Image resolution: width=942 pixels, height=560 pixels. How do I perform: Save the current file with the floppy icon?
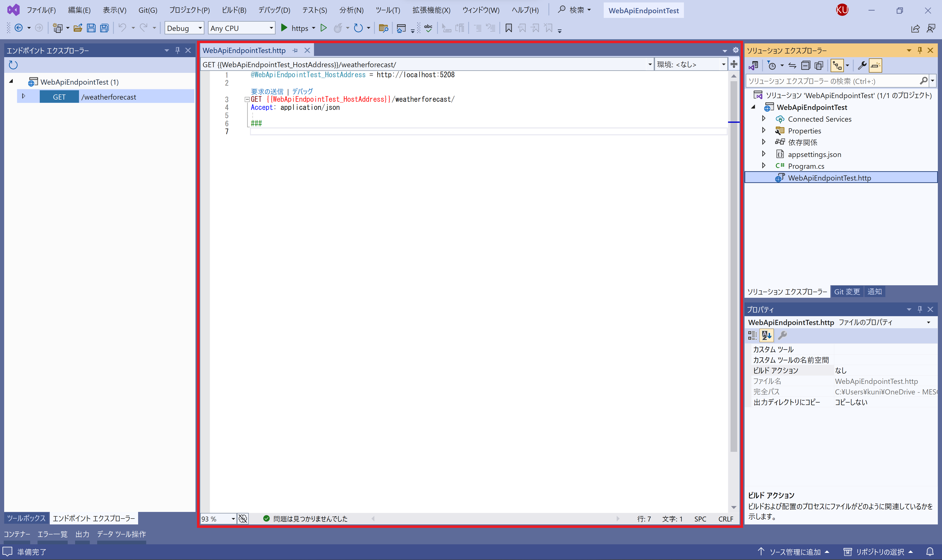click(x=91, y=28)
